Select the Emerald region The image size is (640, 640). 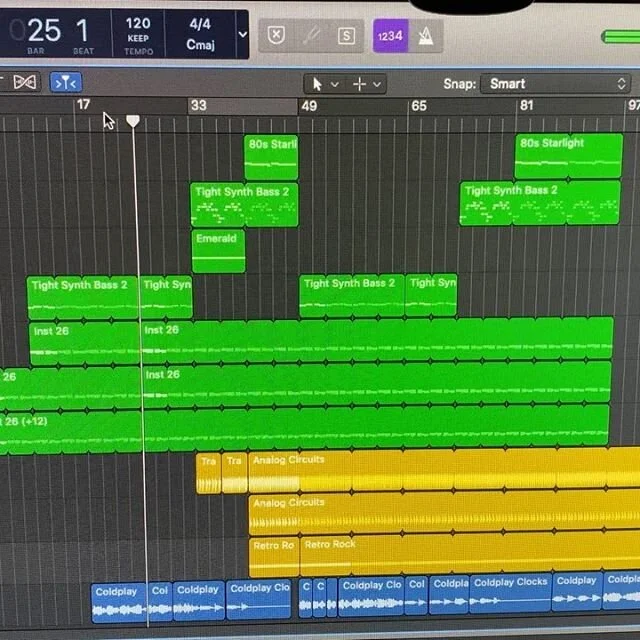(218, 251)
